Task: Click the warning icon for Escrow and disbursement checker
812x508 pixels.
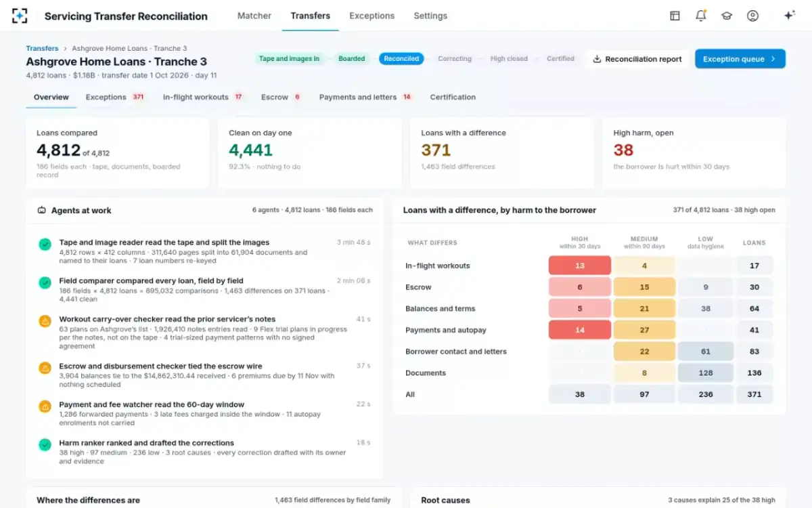Action: [x=45, y=368]
